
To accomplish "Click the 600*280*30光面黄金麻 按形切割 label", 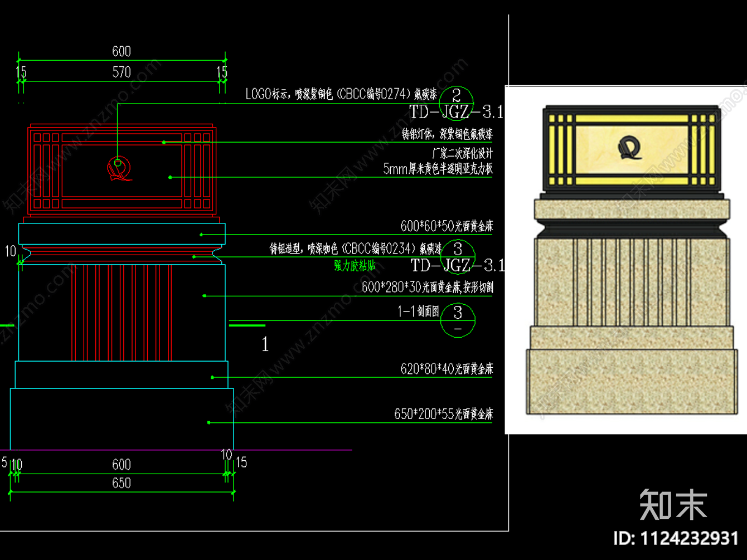I will point(428,287).
